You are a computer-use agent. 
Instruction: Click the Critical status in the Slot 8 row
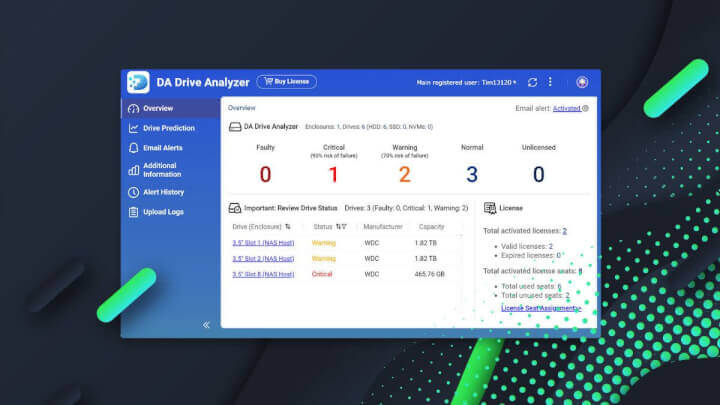(x=322, y=274)
